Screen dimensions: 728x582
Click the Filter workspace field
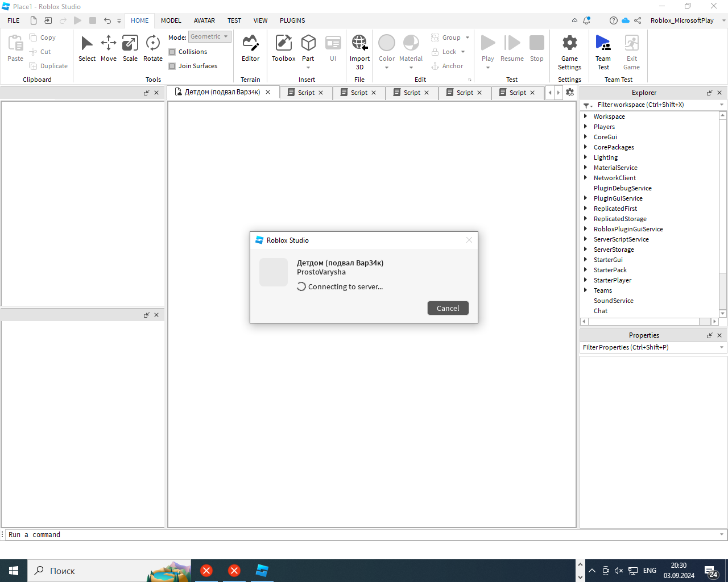pyautogui.click(x=653, y=105)
